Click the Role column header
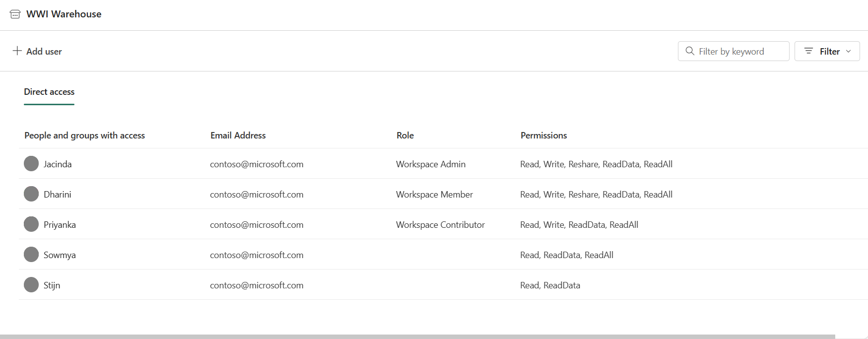Screen dimensions: 868x339 (405, 136)
